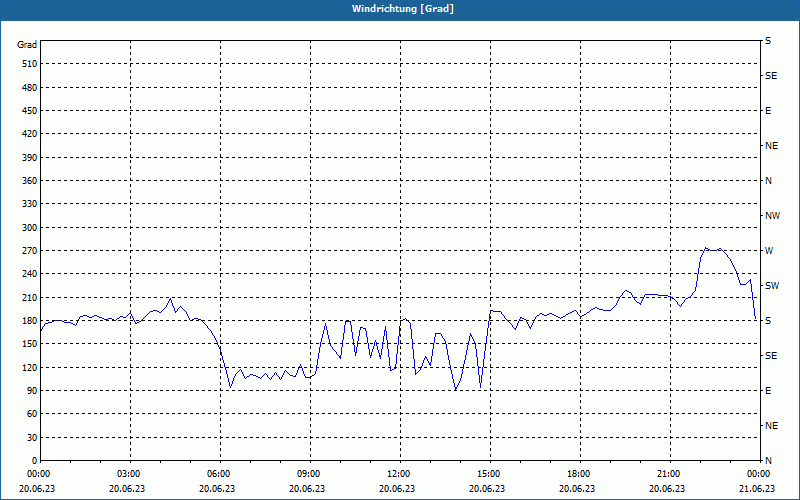Select the S compass label level with 180
Image resolution: width=800 pixels, height=500 pixels.
tap(768, 321)
